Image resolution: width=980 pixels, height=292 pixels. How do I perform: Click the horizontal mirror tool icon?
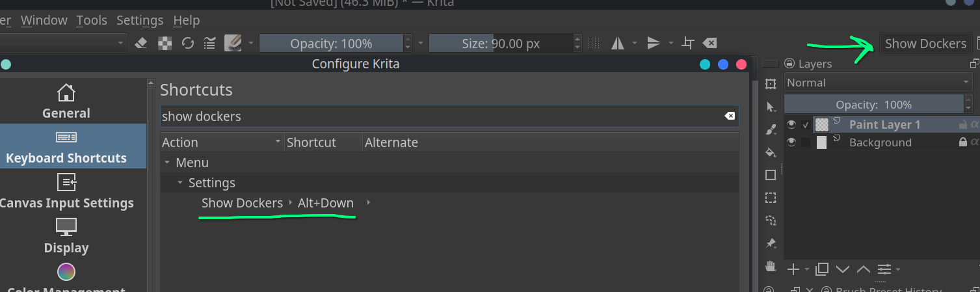tap(618, 44)
